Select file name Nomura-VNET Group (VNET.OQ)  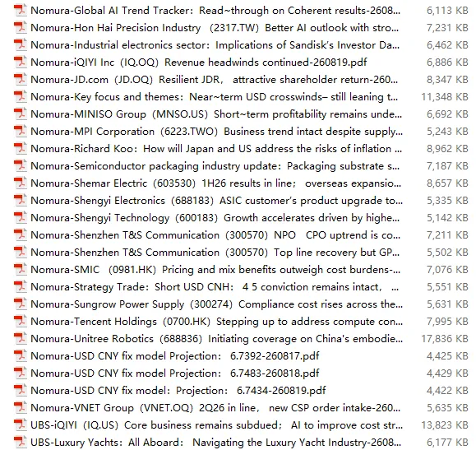coord(215,408)
